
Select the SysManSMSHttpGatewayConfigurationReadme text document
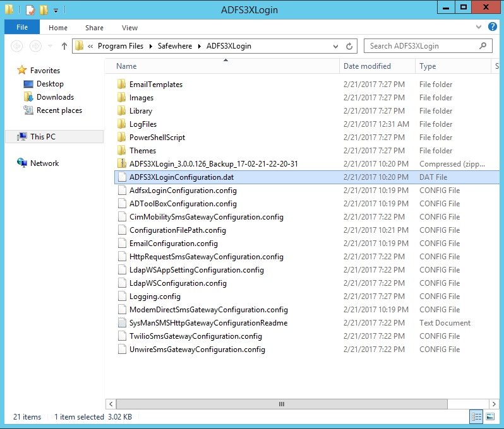[x=208, y=323]
